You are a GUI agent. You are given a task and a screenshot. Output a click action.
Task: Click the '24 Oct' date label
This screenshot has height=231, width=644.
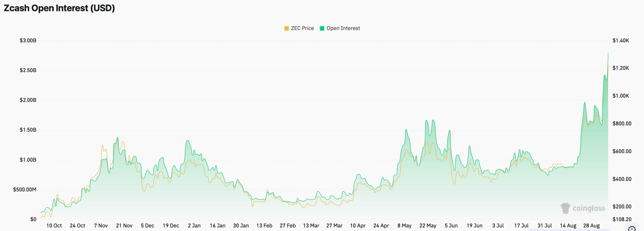(x=77, y=226)
